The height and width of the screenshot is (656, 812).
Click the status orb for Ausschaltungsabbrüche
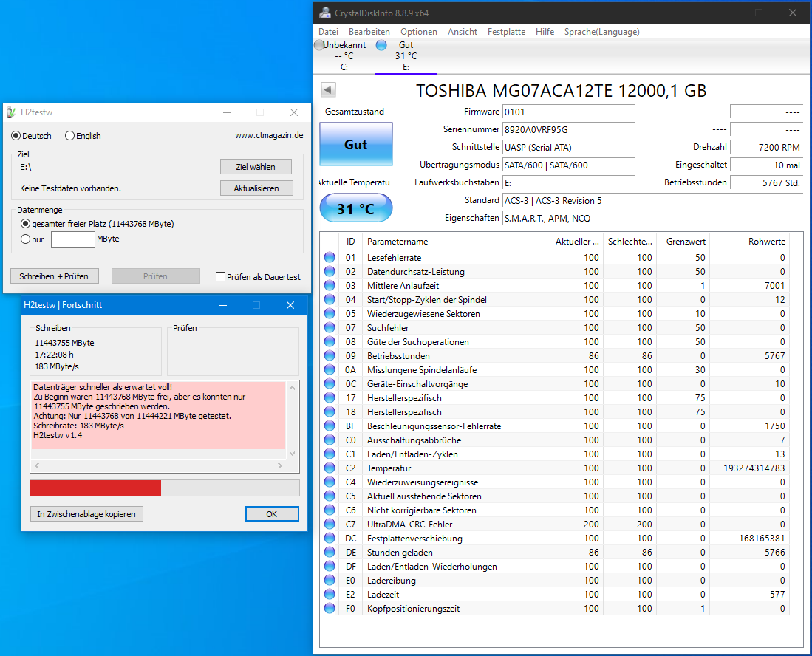pyautogui.click(x=330, y=440)
